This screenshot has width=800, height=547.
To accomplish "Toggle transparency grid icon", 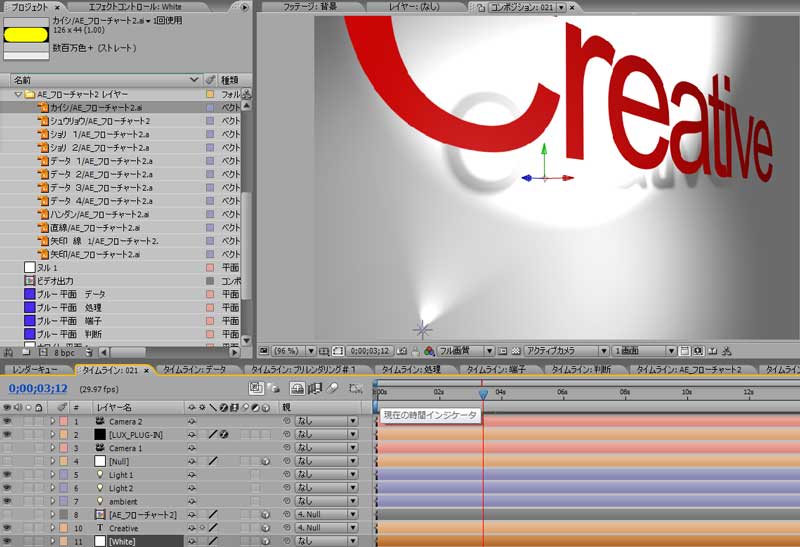I will [516, 351].
